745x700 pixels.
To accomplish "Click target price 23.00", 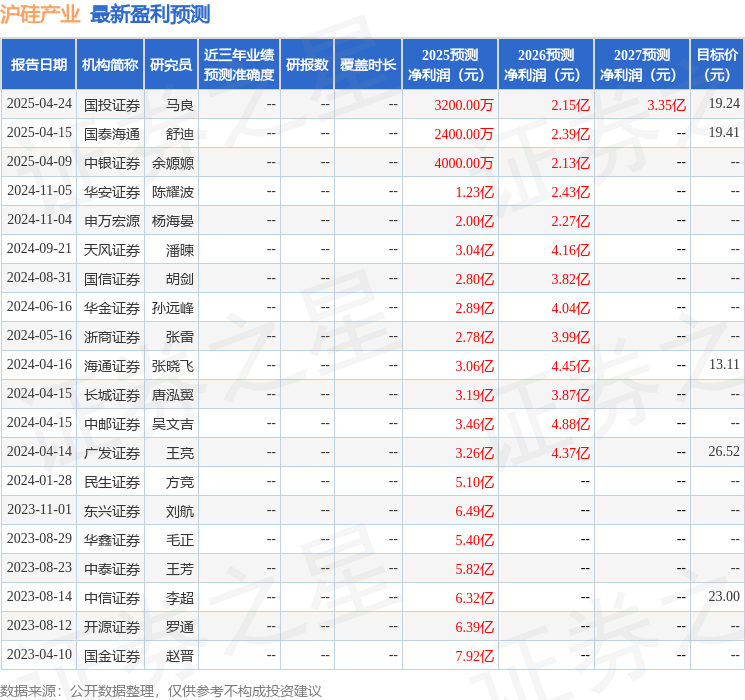I will tap(724, 596).
